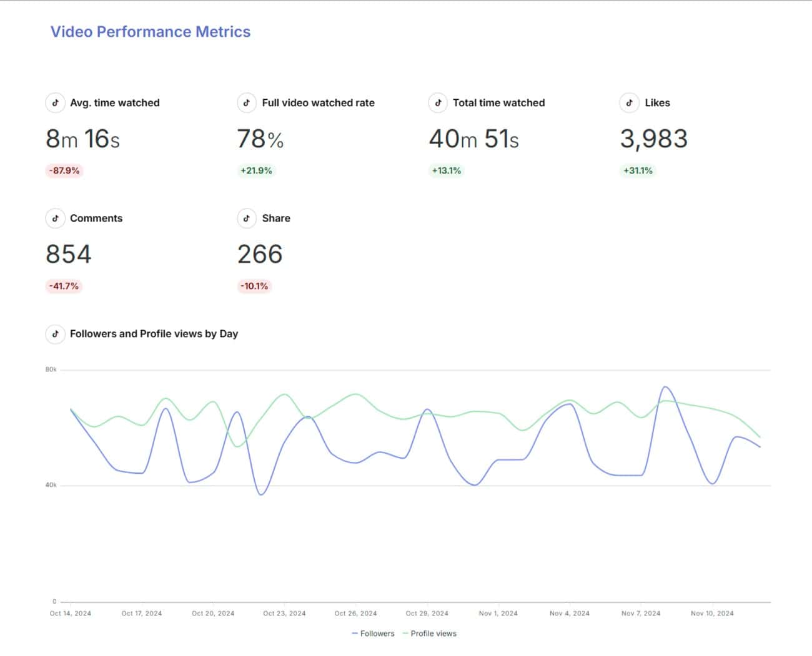Select the 3,983 Likes value
This screenshot has height=656, width=812.
(x=653, y=138)
